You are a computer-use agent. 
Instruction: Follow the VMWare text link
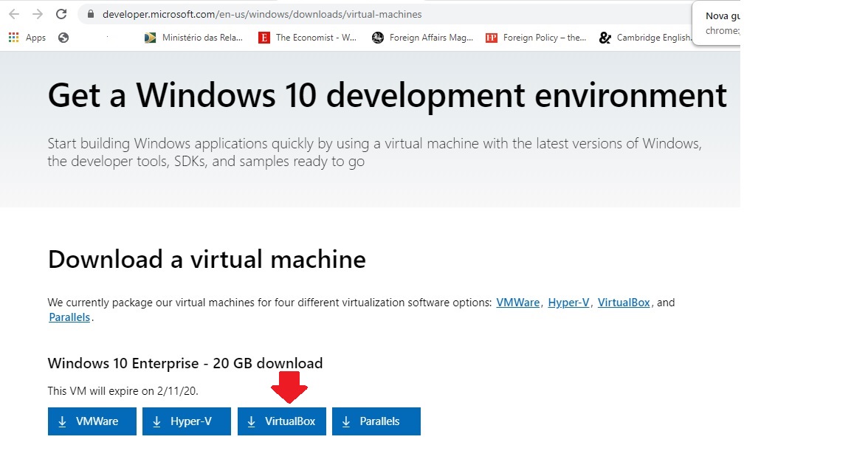[517, 303]
